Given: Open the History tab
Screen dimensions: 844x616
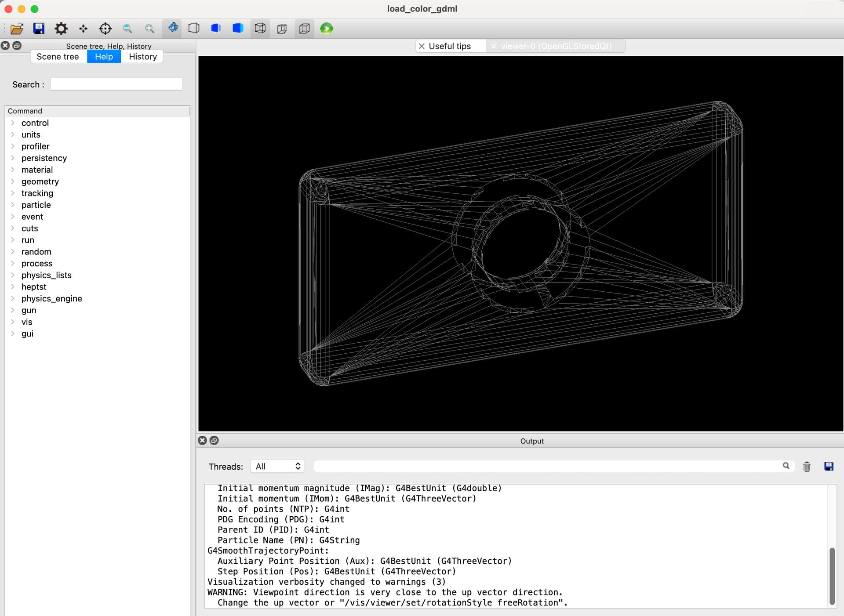Looking at the screenshot, I should [142, 56].
